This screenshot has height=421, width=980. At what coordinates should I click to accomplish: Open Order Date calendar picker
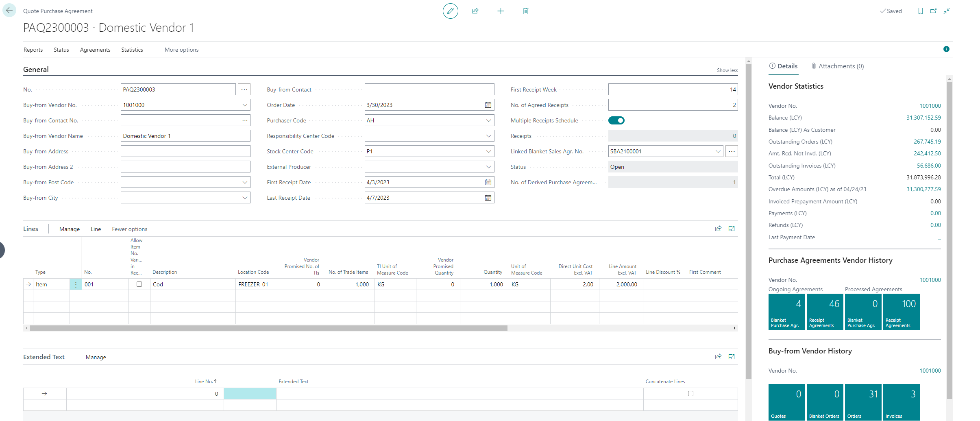[488, 105]
